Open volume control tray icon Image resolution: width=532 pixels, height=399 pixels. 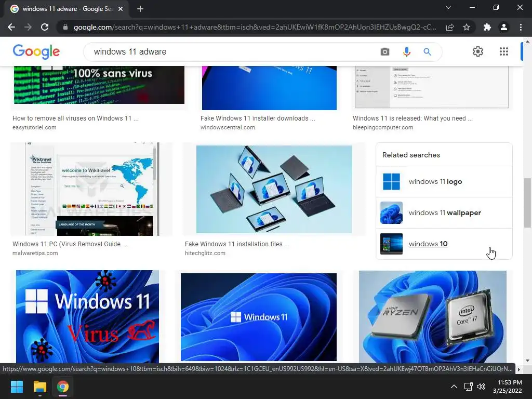(481, 387)
